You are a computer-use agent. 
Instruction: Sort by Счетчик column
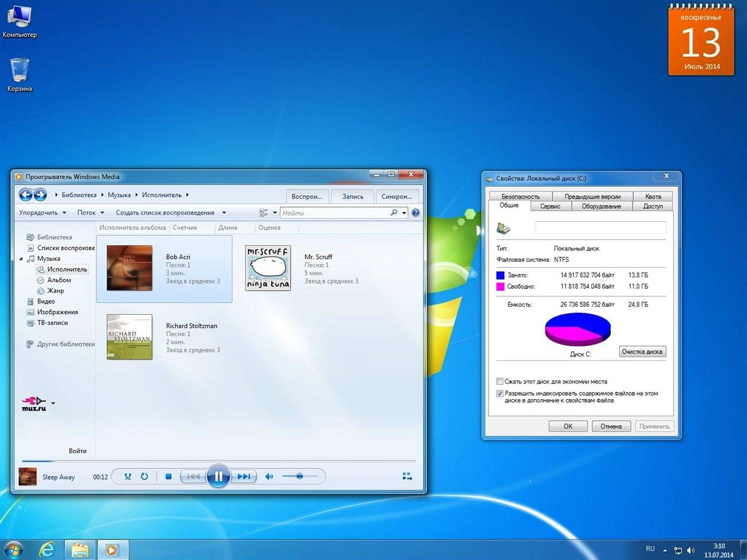185,227
